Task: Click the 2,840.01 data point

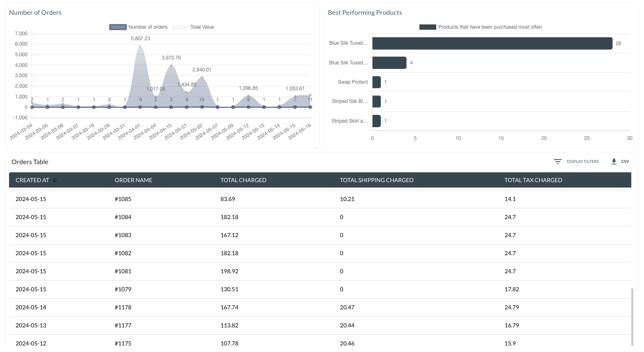Action: pyautogui.click(x=202, y=77)
